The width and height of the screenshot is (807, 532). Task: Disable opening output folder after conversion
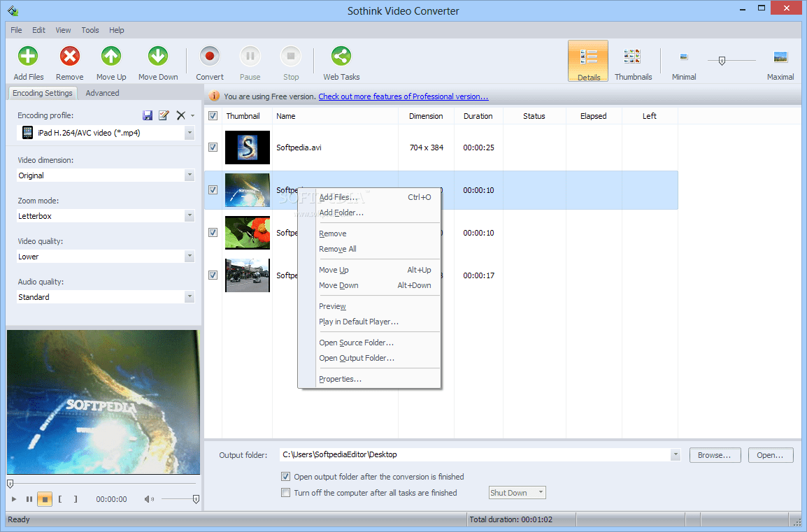click(x=286, y=476)
